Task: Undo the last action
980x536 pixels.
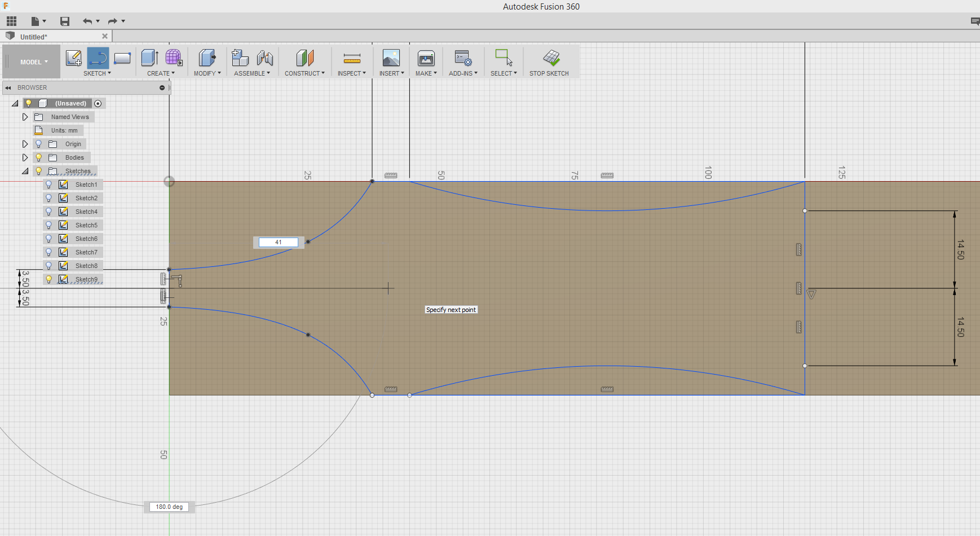Action: click(x=87, y=21)
